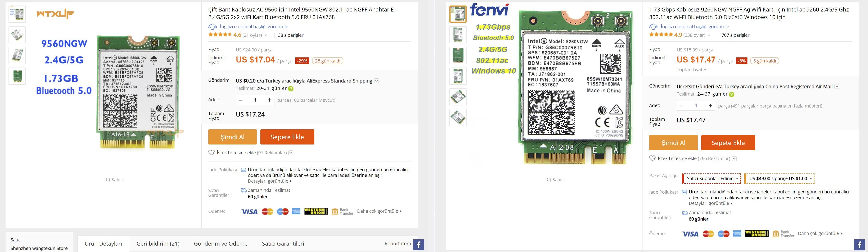The image size is (868, 252).
Task: Click the Facebook share icon on right page
Action: pos(859,245)
